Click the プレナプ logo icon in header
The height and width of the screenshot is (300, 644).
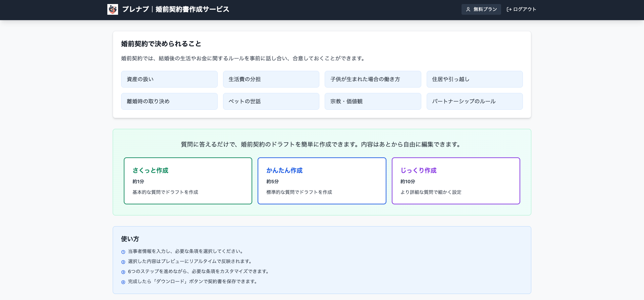point(113,9)
